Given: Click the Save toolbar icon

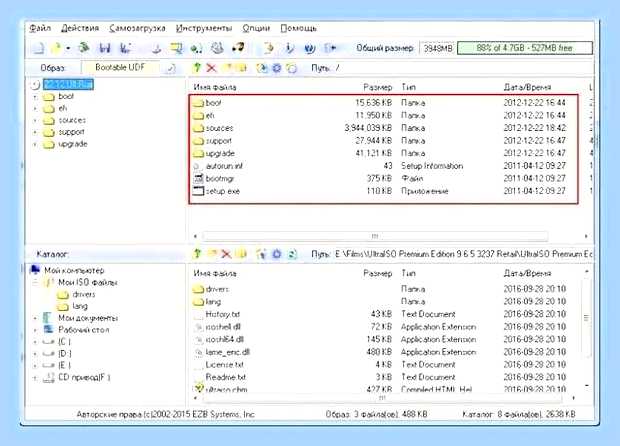Looking at the screenshot, I should point(105,48).
